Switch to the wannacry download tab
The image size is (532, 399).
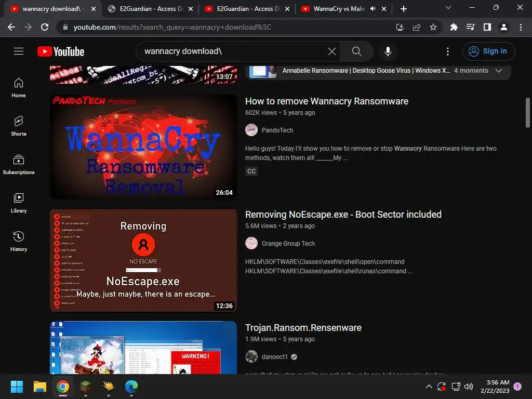52,9
